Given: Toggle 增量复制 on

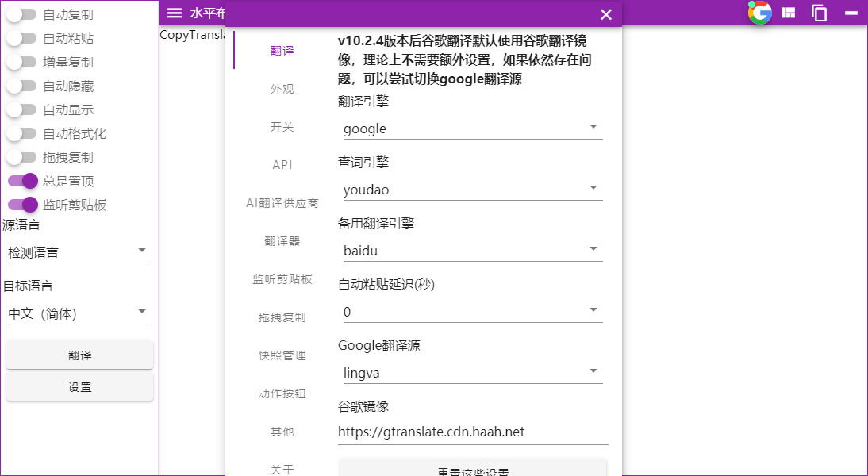Looking at the screenshot, I should pyautogui.click(x=23, y=61).
